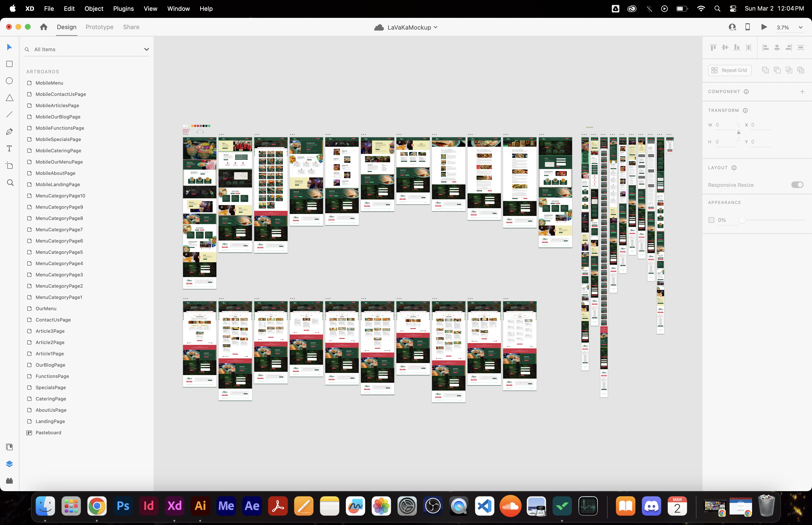Image resolution: width=812 pixels, height=525 pixels.
Task: Click the Repeat Grid button
Action: 730,70
